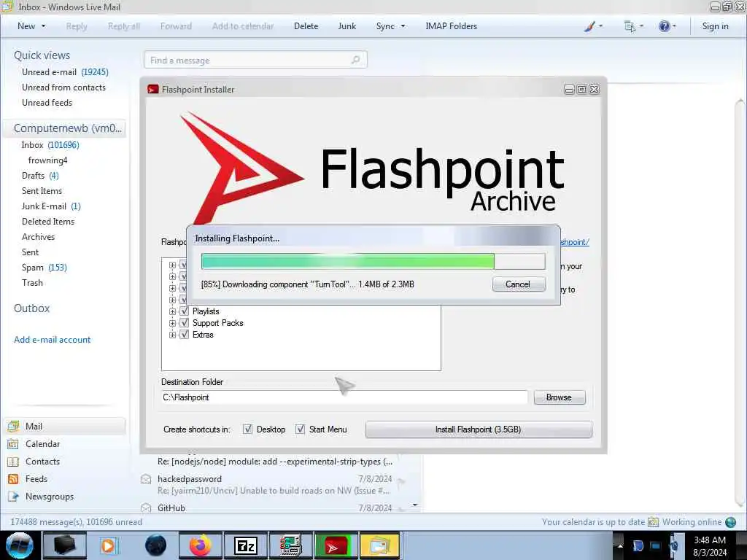The width and height of the screenshot is (747, 560).
Task: Open the black box taskbar icon
Action: pos(65,545)
